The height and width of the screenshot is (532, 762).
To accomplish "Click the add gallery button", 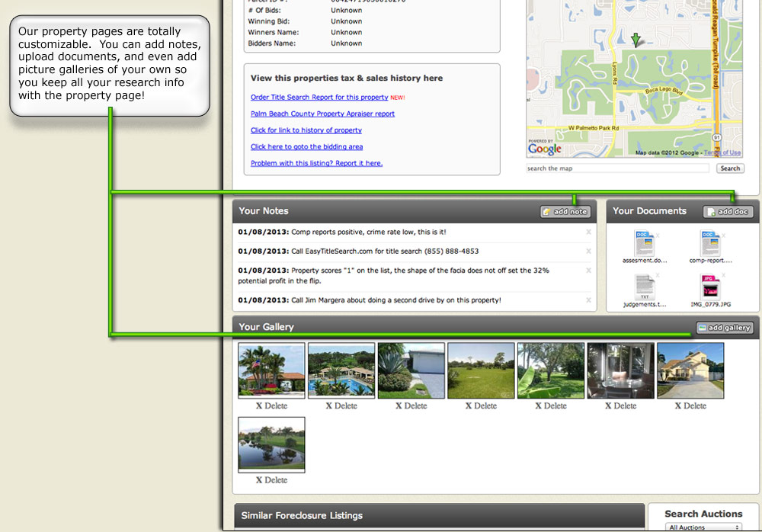I will click(725, 328).
